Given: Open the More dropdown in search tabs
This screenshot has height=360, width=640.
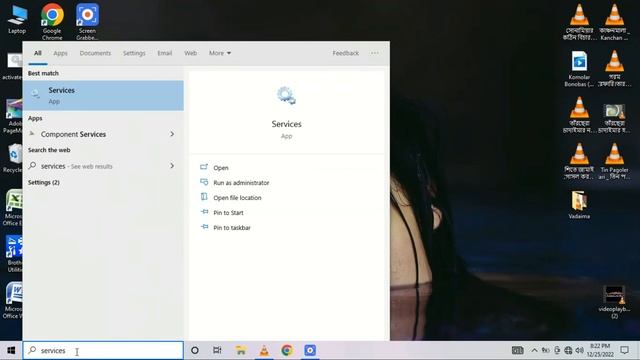Looking at the screenshot, I should 220,53.
